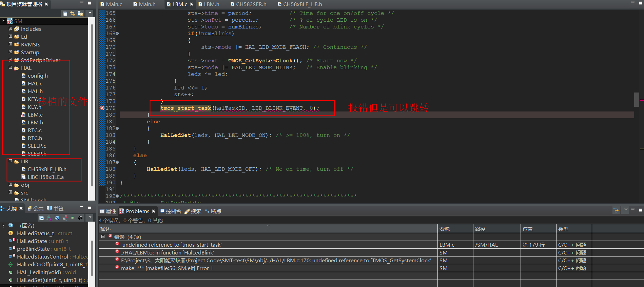Toggle hide non-public members green dot
644x287 pixels.
pos(73,218)
